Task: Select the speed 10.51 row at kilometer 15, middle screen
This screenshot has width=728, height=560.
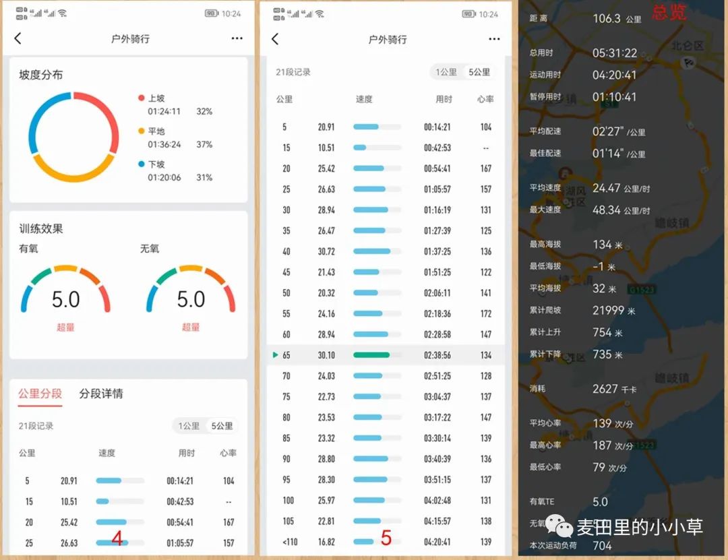Action: click(x=386, y=148)
